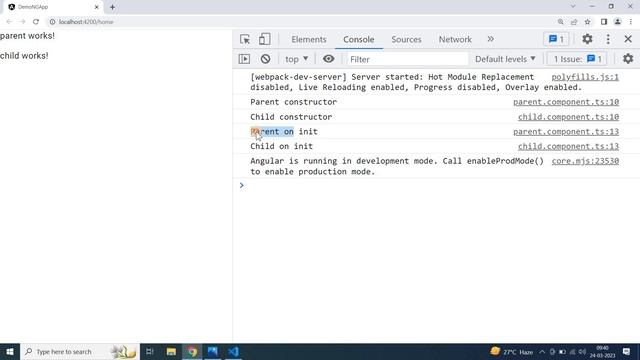
Task: Open the Elements tab
Action: [x=309, y=39]
